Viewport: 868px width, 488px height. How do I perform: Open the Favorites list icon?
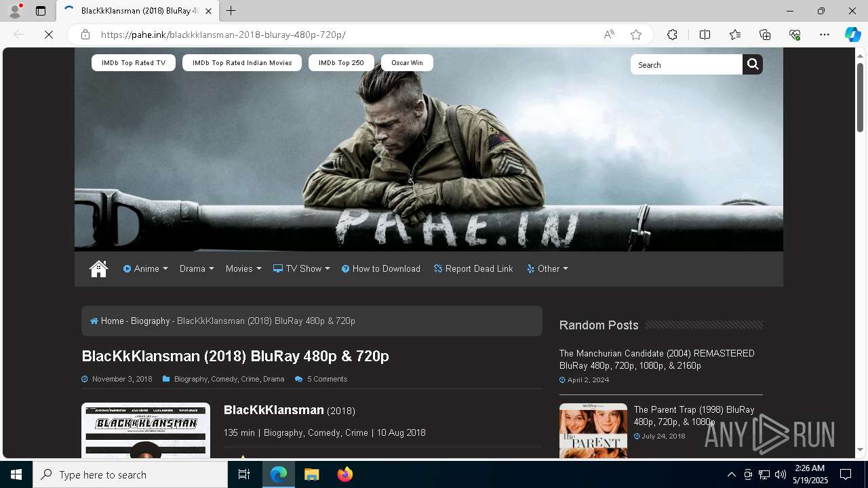735,35
